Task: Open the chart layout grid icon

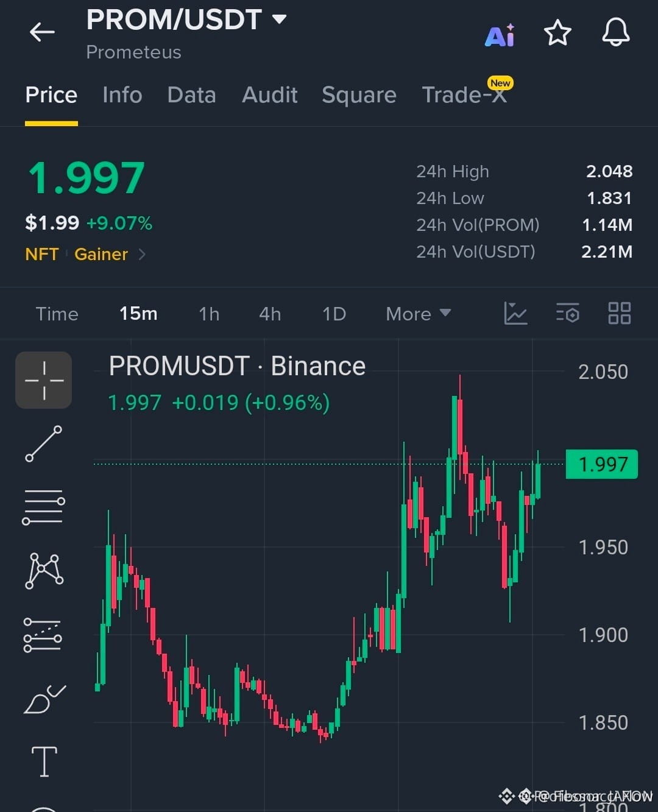Action: pos(620,313)
